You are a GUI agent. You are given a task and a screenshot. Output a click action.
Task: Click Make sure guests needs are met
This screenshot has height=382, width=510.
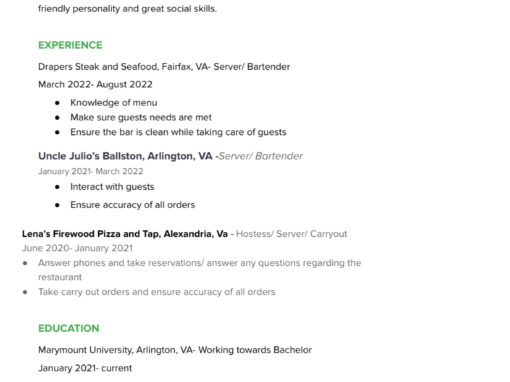click(141, 117)
